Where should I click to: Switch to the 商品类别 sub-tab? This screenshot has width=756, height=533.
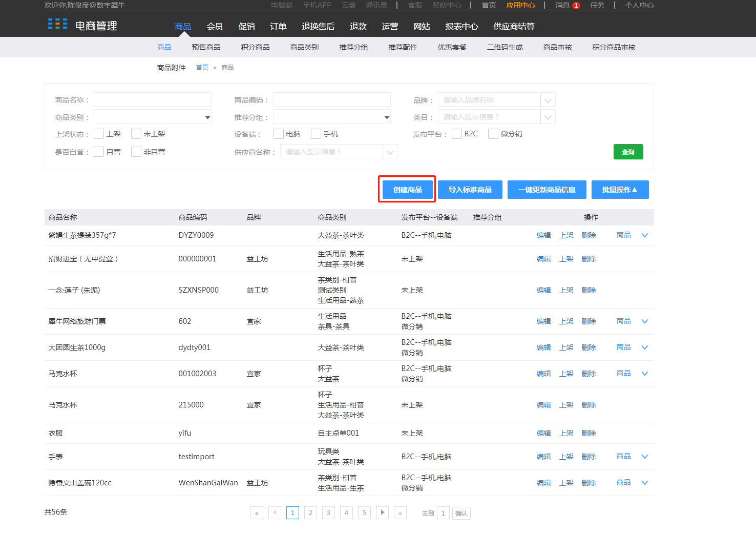click(x=304, y=47)
